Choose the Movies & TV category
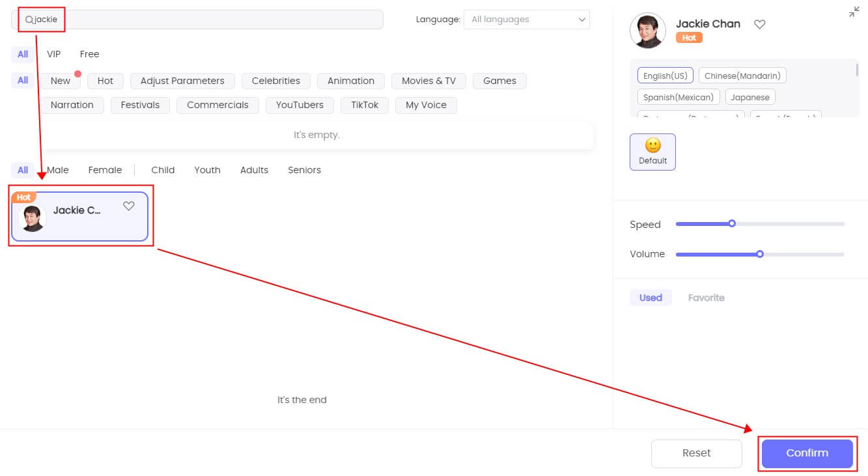Viewport: 868px width, 476px height. [x=428, y=81]
